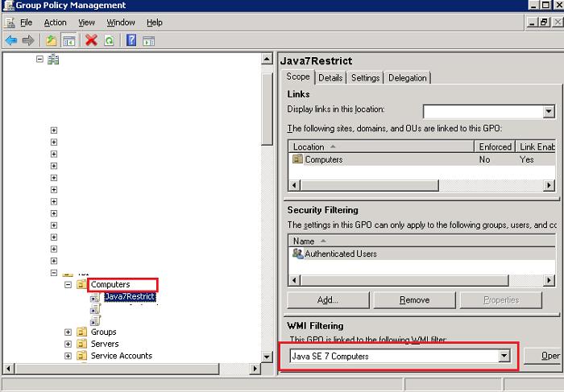The height and width of the screenshot is (392, 564).
Task: Select Authenticated Users in Security Filtering
Action: click(x=340, y=254)
